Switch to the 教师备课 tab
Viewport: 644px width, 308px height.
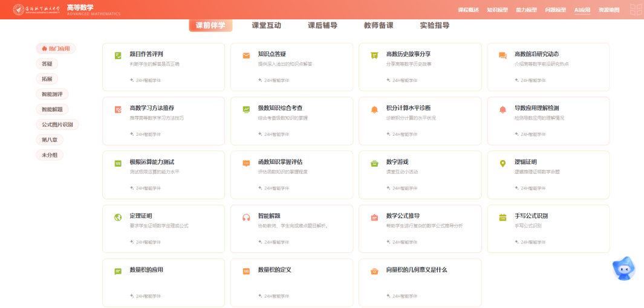(x=379, y=25)
